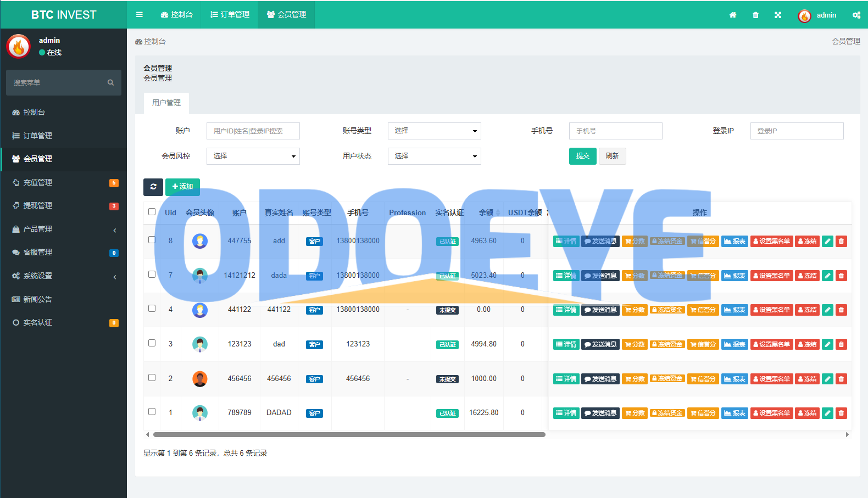This screenshot has width=868, height=498.
Task: Tick the checkbox for Uid 1 row
Action: tap(152, 412)
